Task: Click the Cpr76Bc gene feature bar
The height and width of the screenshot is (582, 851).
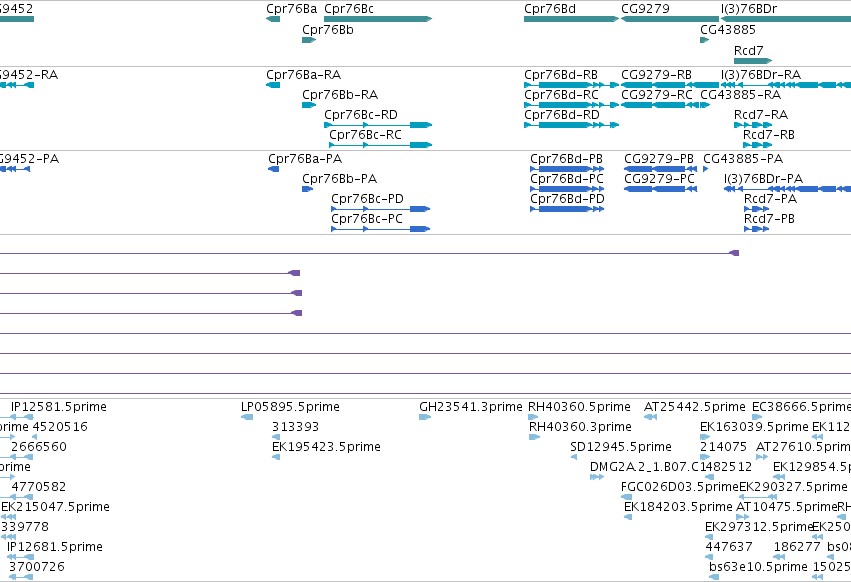Action: [x=378, y=19]
